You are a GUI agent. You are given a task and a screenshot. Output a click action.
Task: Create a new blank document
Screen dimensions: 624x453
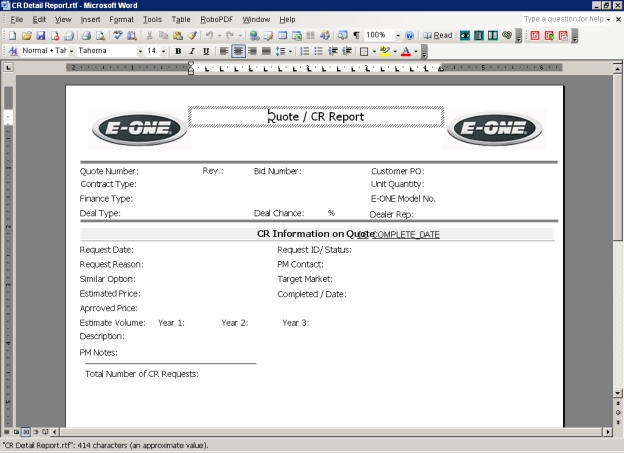click(x=12, y=35)
